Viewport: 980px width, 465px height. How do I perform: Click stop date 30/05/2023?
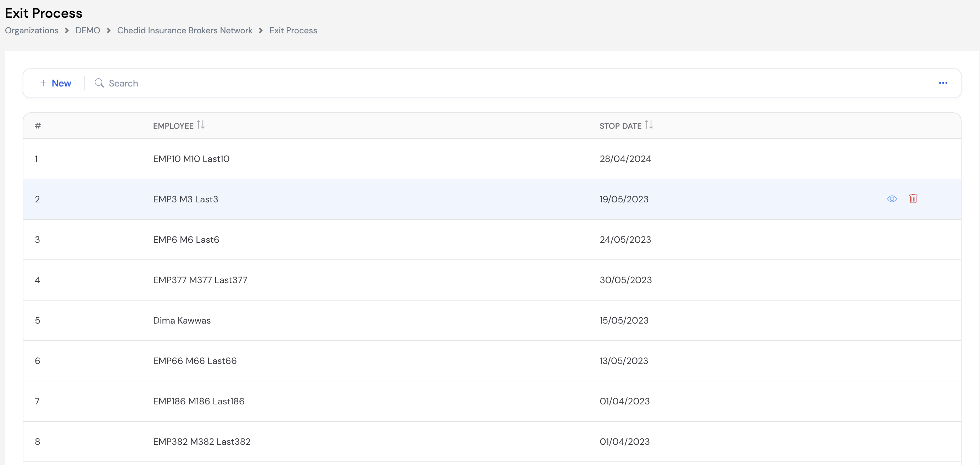coord(625,280)
